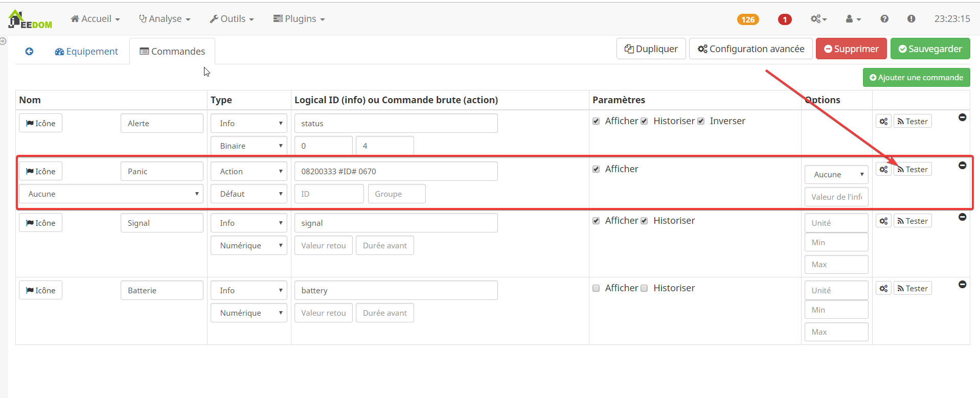Open the Info type dropdown for Signal

pos(249,223)
